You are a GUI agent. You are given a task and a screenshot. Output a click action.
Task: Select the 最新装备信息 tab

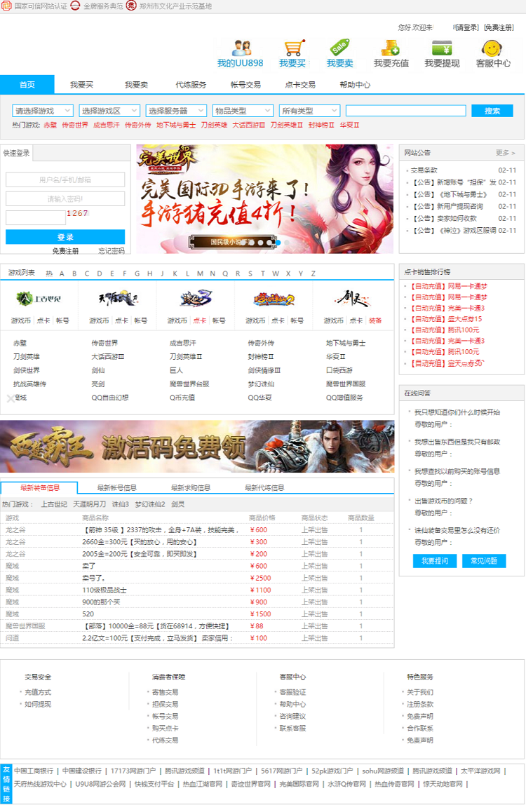[39, 488]
